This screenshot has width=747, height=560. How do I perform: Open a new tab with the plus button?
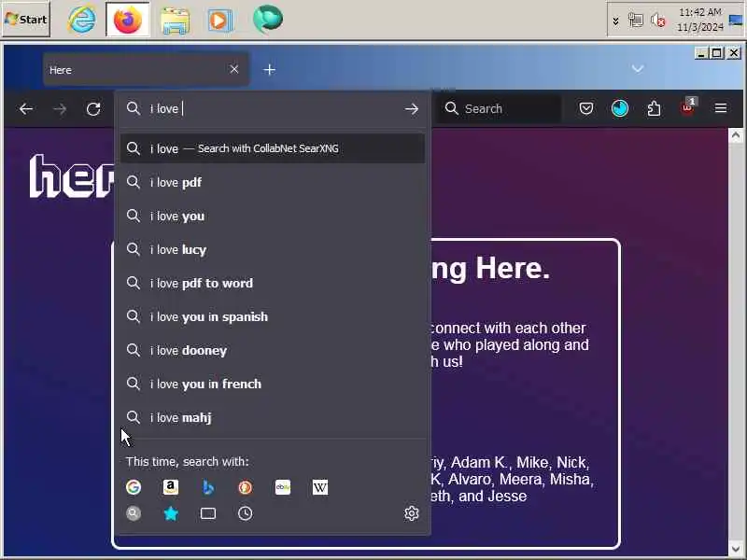pyautogui.click(x=269, y=70)
